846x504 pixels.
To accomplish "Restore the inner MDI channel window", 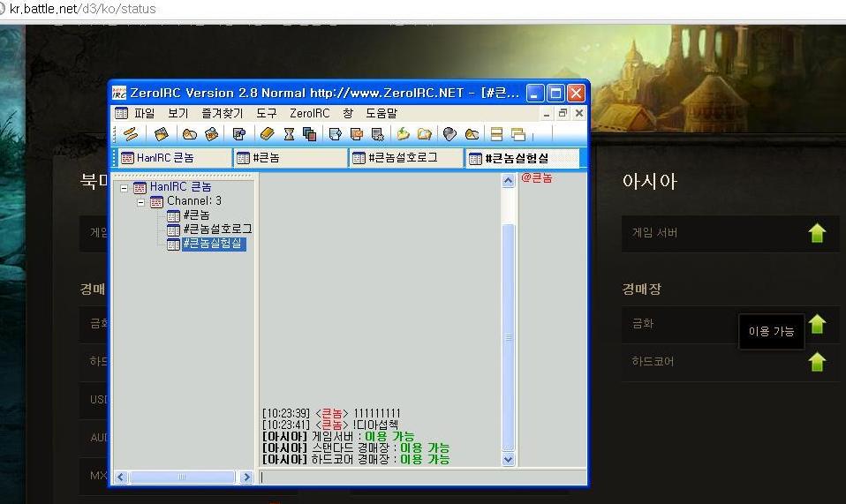I will point(563,113).
